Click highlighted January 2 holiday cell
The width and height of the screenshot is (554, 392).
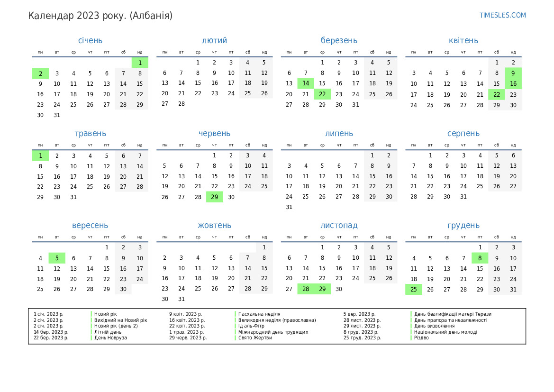[x=40, y=73]
